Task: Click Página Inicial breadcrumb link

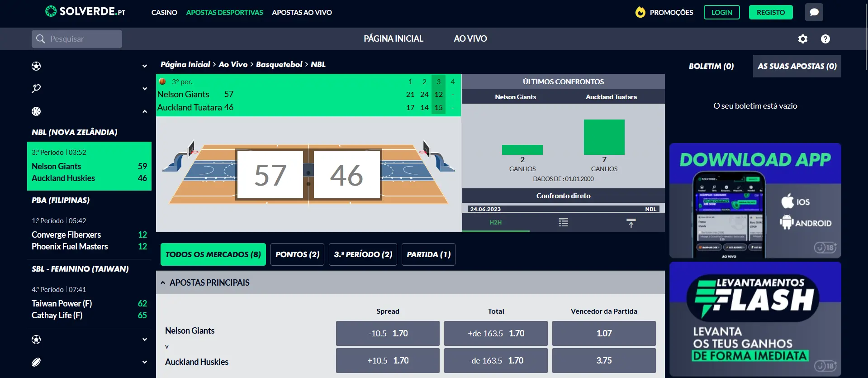Action: point(185,64)
